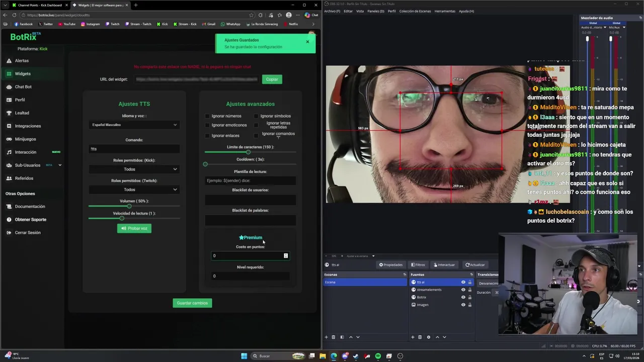The height and width of the screenshot is (362, 644).
Task: Open Discord from the taskbar
Action: pyautogui.click(x=345, y=356)
